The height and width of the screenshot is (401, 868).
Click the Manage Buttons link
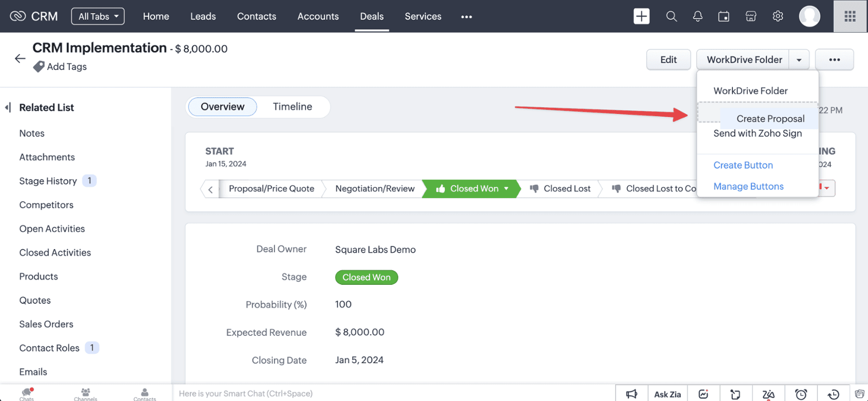[x=749, y=186]
